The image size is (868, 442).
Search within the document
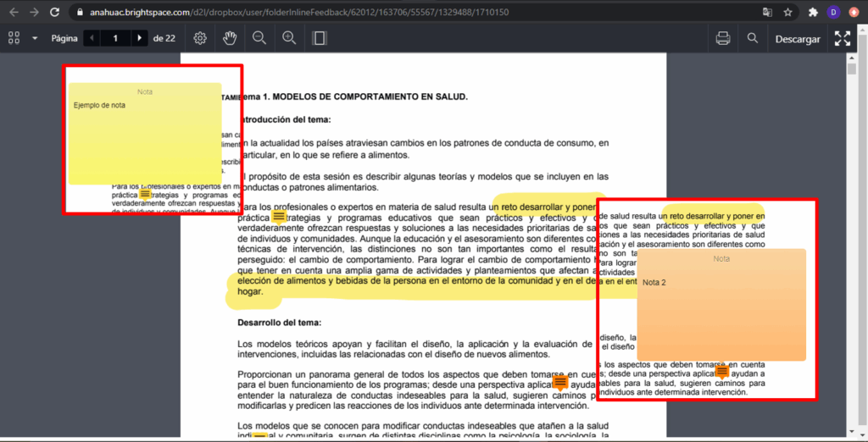[x=753, y=38]
